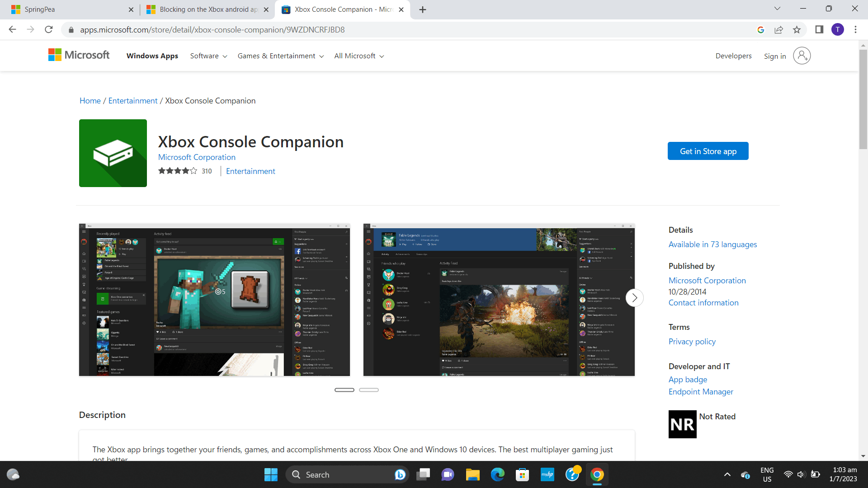Viewport: 868px width, 488px height.
Task: Click the page vertical scrollbar
Action: click(863, 99)
